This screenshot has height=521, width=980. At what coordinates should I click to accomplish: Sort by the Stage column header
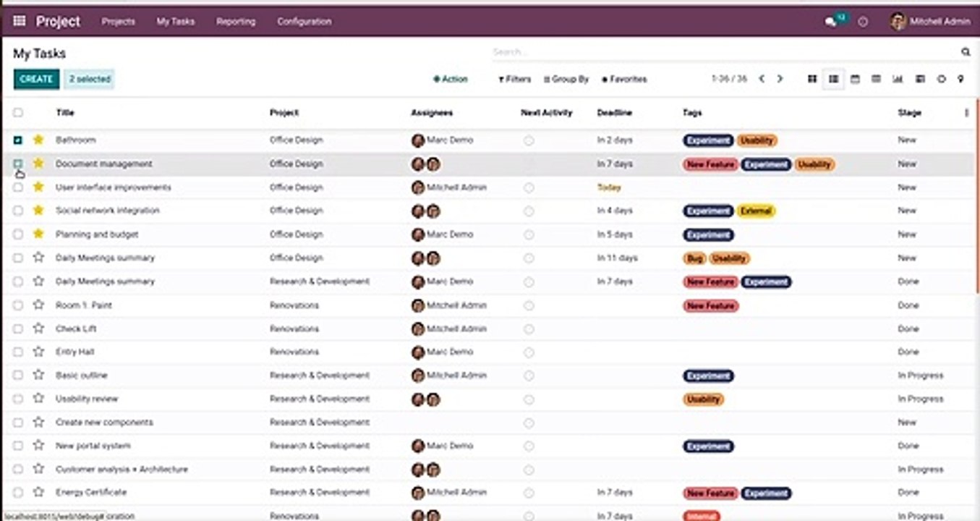coord(910,113)
